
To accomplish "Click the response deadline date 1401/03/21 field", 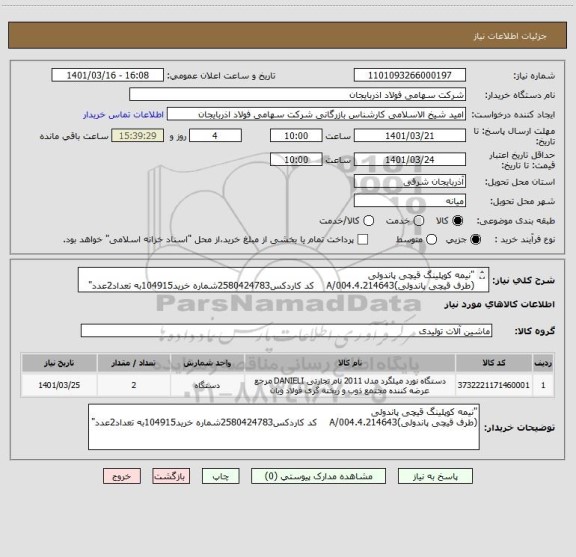I will point(410,136).
